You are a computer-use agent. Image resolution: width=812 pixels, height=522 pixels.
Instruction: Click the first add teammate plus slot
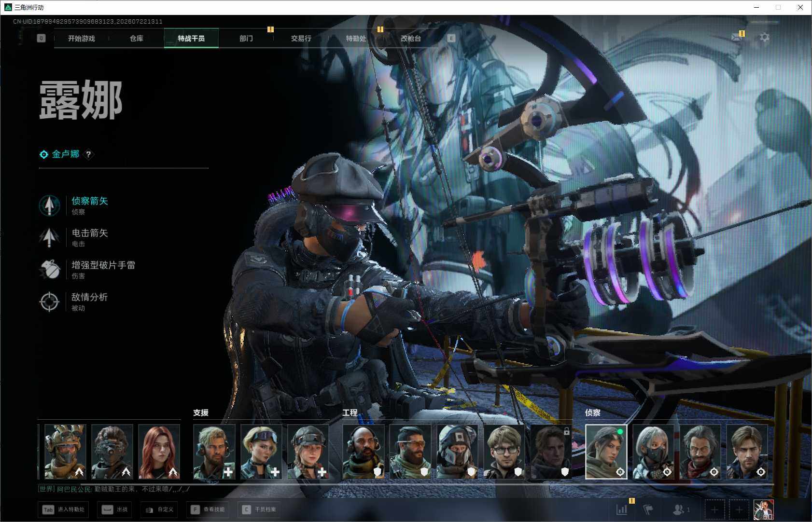click(714, 509)
